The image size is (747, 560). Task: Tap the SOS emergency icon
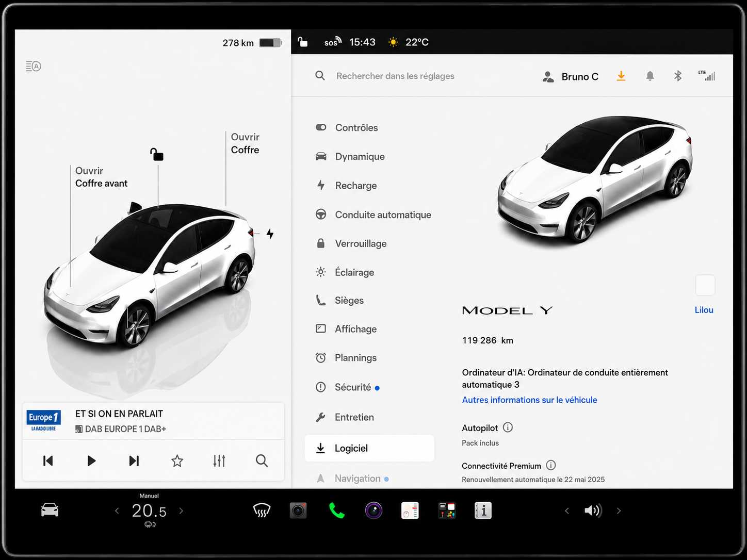point(333,42)
